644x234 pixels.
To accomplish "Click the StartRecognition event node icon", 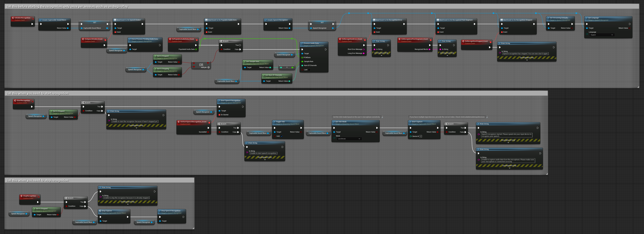I will pos(15,101).
